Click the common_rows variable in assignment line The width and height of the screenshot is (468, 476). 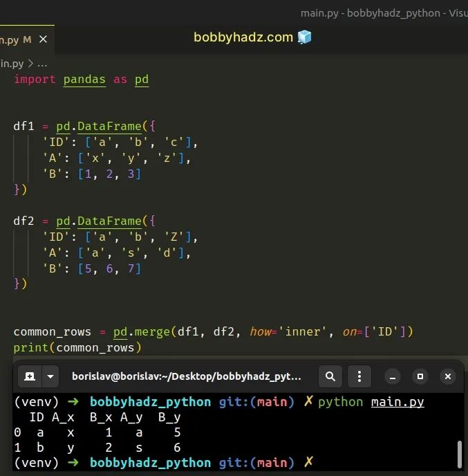(x=52, y=332)
